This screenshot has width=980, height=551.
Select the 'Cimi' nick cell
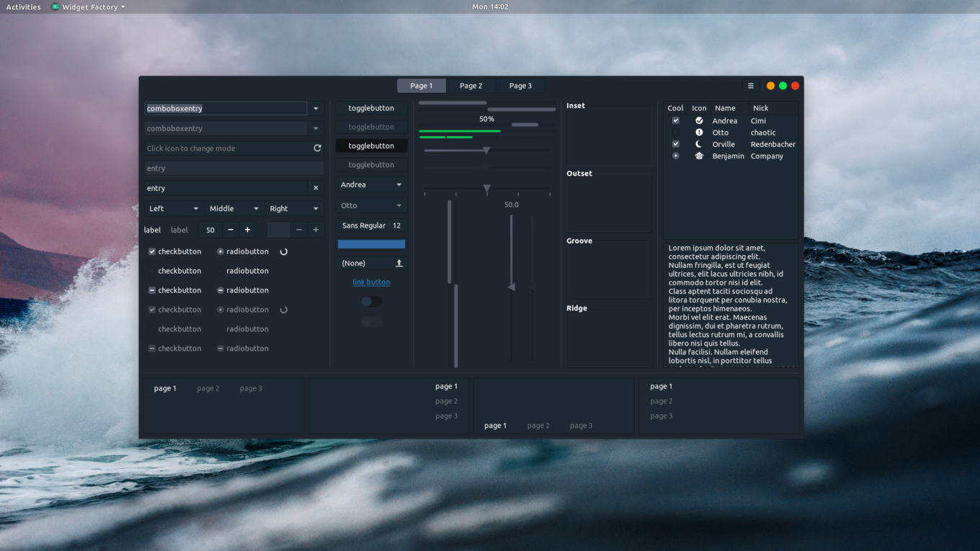pos(758,121)
